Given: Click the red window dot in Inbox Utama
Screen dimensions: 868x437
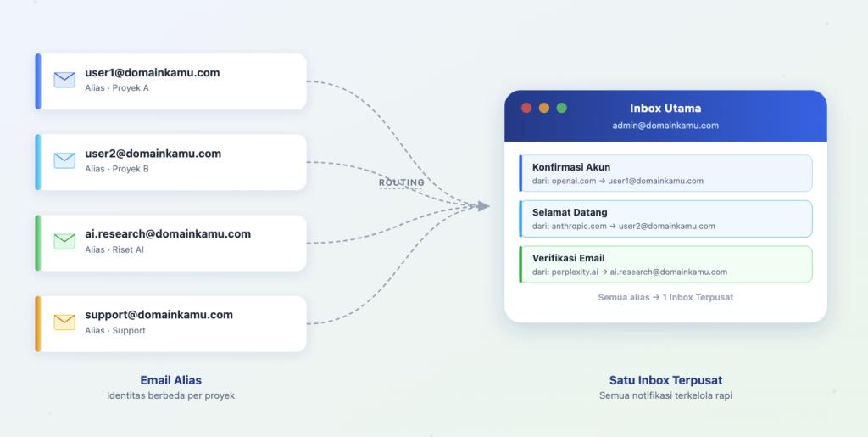Looking at the screenshot, I should click(526, 108).
